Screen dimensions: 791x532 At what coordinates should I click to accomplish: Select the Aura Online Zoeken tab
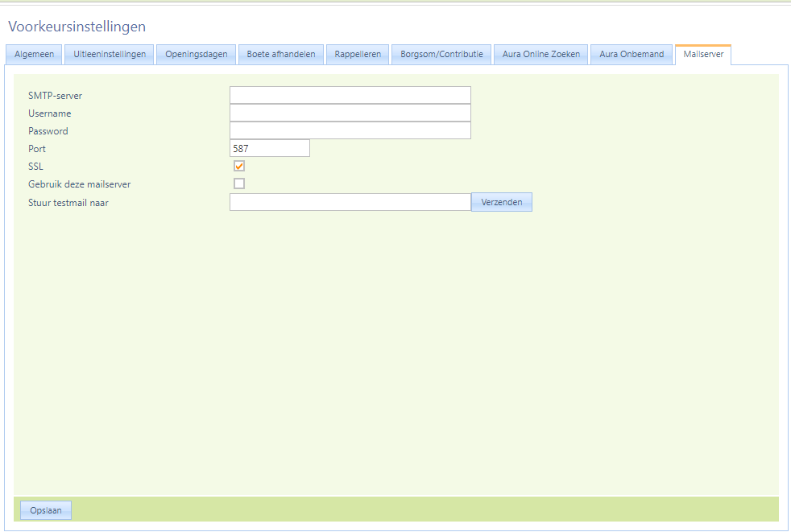click(x=540, y=55)
